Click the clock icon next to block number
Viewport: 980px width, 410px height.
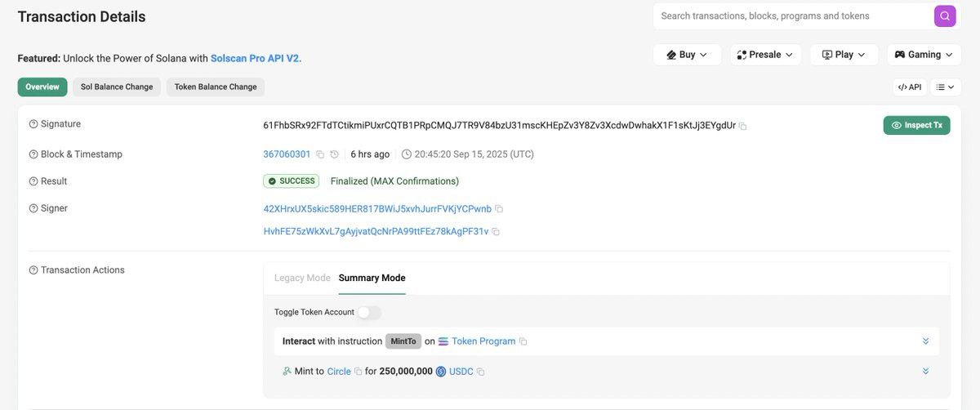point(334,154)
